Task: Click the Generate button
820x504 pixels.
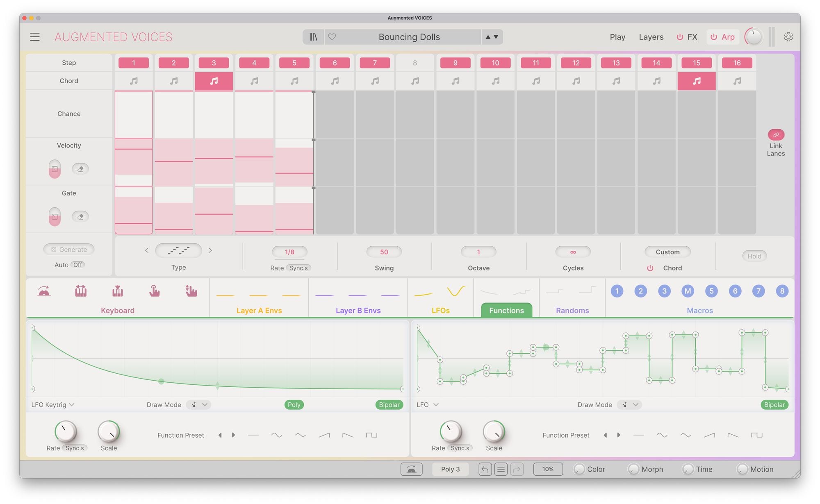Action: 69,250
